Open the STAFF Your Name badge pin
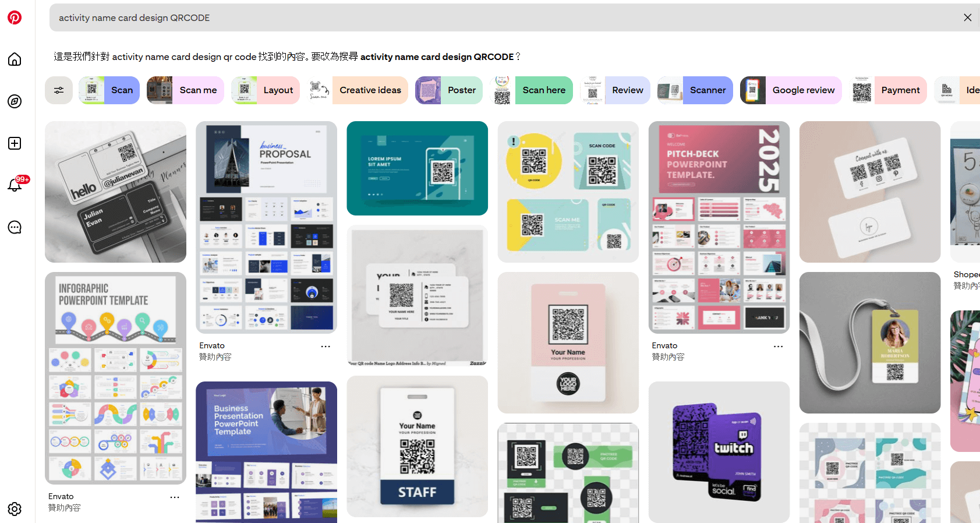The image size is (980, 523). 417,446
